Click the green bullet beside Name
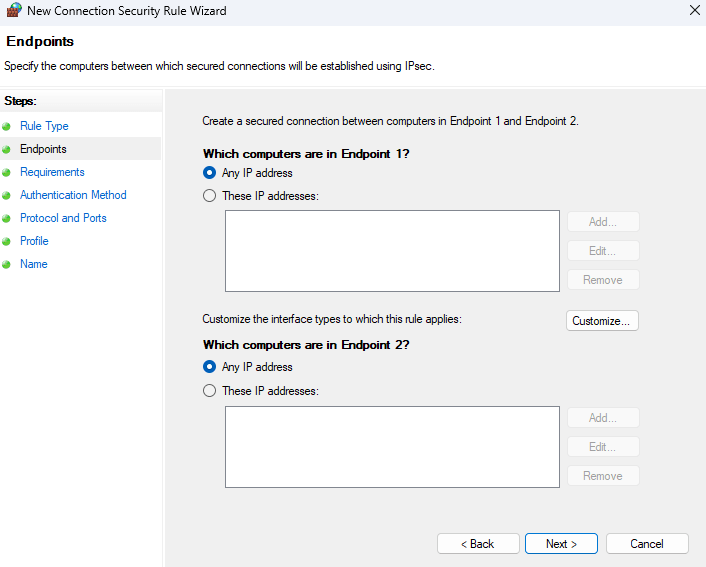Image resolution: width=706 pixels, height=567 pixels. point(6,265)
